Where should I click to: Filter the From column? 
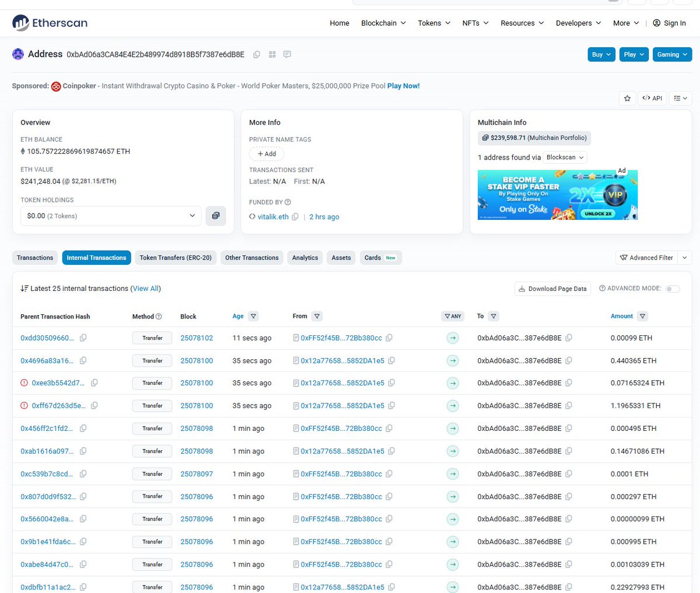point(317,316)
